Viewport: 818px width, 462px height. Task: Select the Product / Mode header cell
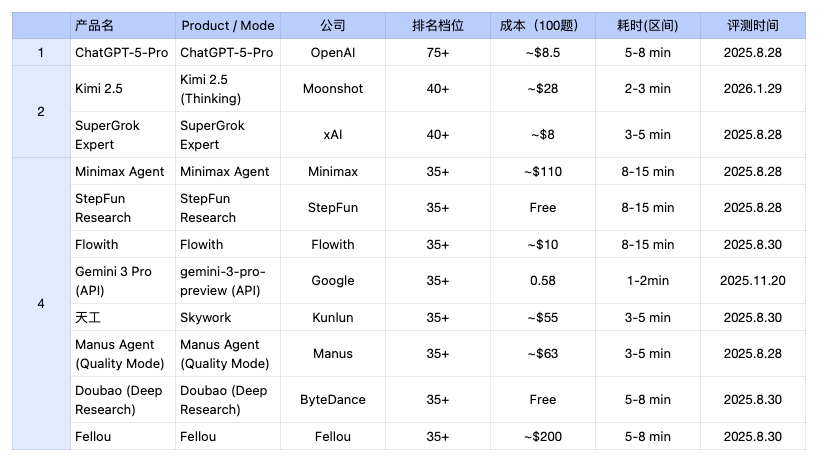click(x=228, y=25)
